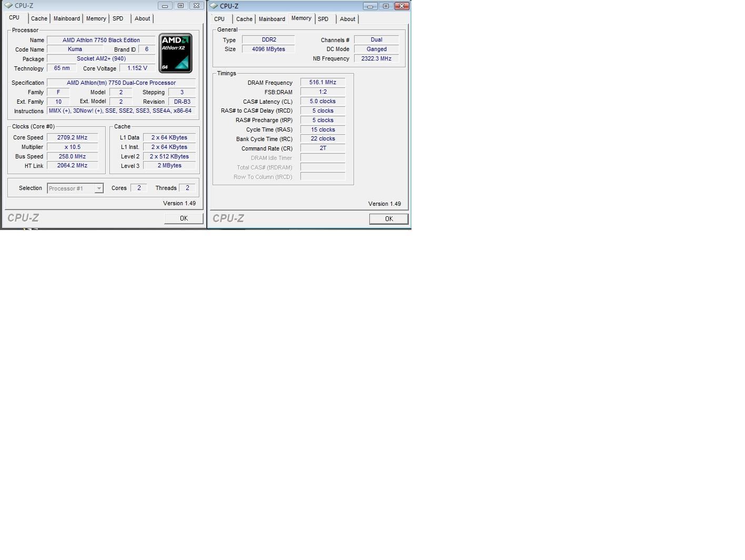
Task: Switch to Mainboard tab in the left CPU-Z window
Action: click(67, 18)
